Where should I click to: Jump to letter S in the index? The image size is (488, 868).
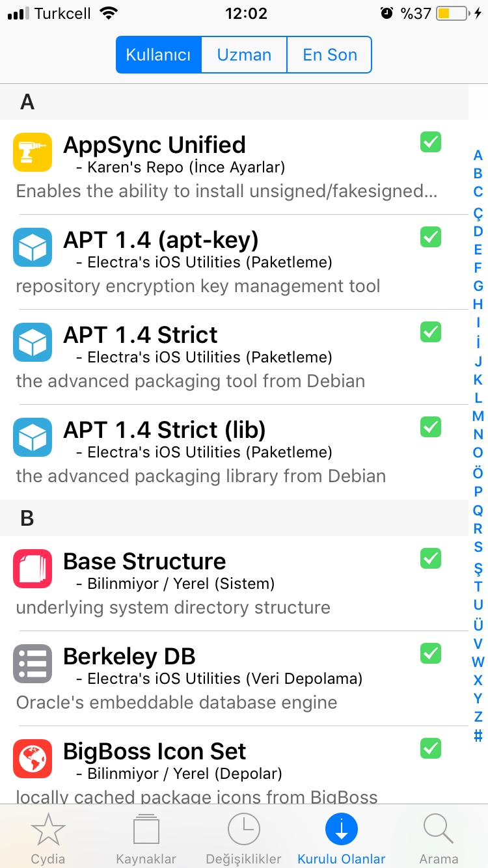[x=478, y=547]
